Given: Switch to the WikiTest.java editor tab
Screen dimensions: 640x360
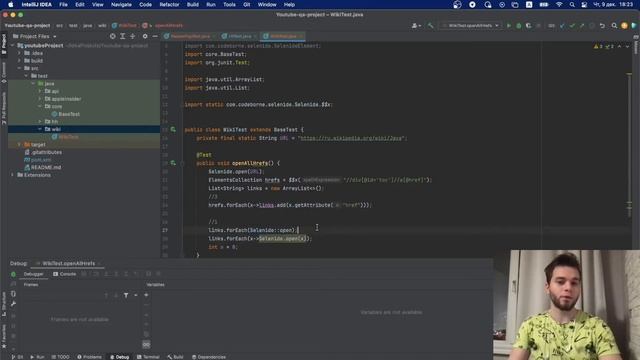Looking at the screenshot, I should 282,36.
